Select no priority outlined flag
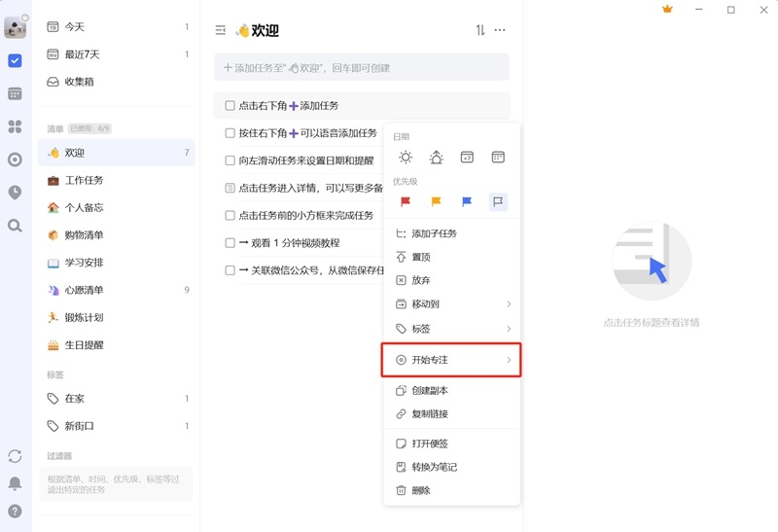 tap(498, 201)
